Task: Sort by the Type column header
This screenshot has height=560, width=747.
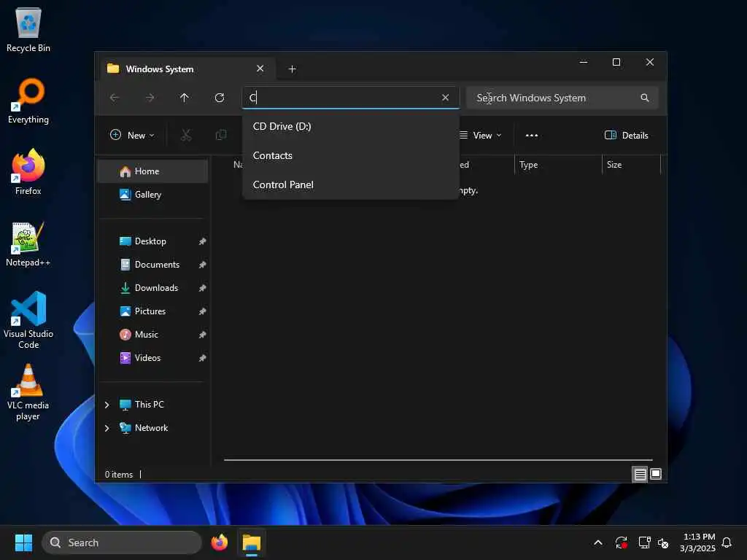Action: tap(558, 165)
